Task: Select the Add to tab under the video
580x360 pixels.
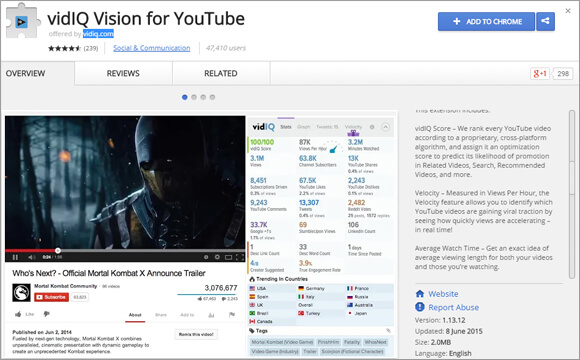Action: tap(187, 315)
